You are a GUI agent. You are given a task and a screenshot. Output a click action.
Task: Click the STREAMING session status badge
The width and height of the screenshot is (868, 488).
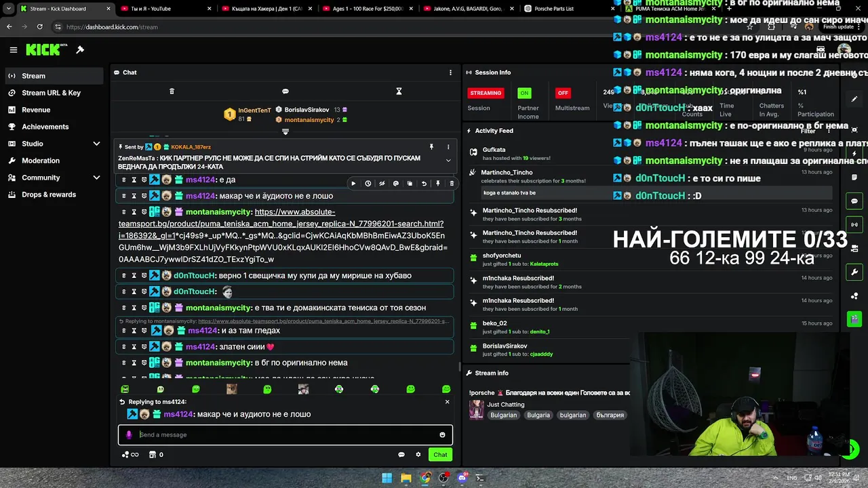486,93
